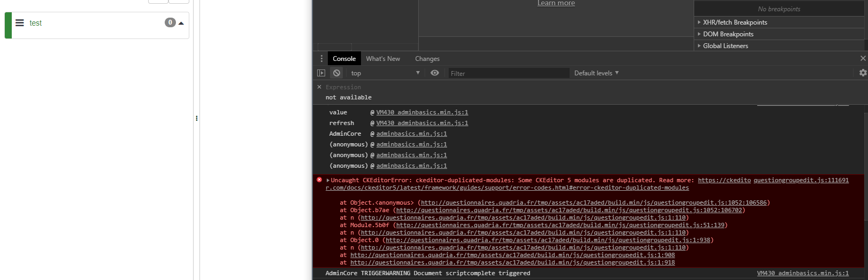Click the clear console icon
The height and width of the screenshot is (280, 868).
(x=336, y=73)
